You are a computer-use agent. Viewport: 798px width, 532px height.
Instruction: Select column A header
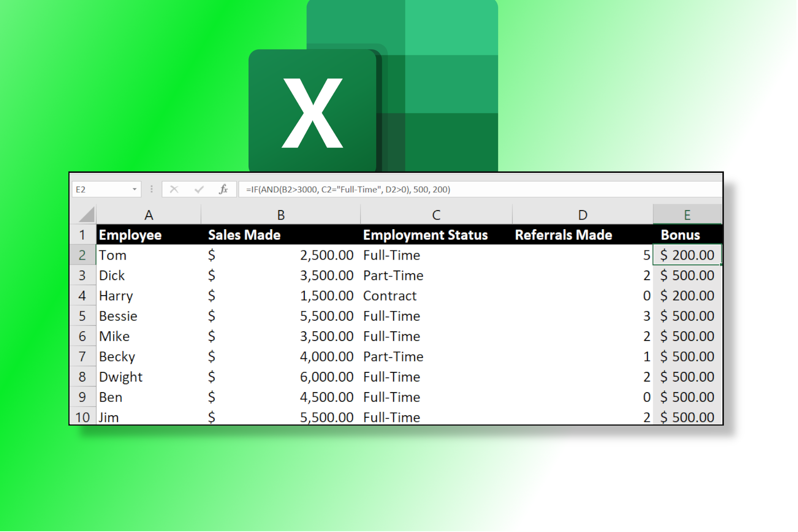(x=149, y=215)
